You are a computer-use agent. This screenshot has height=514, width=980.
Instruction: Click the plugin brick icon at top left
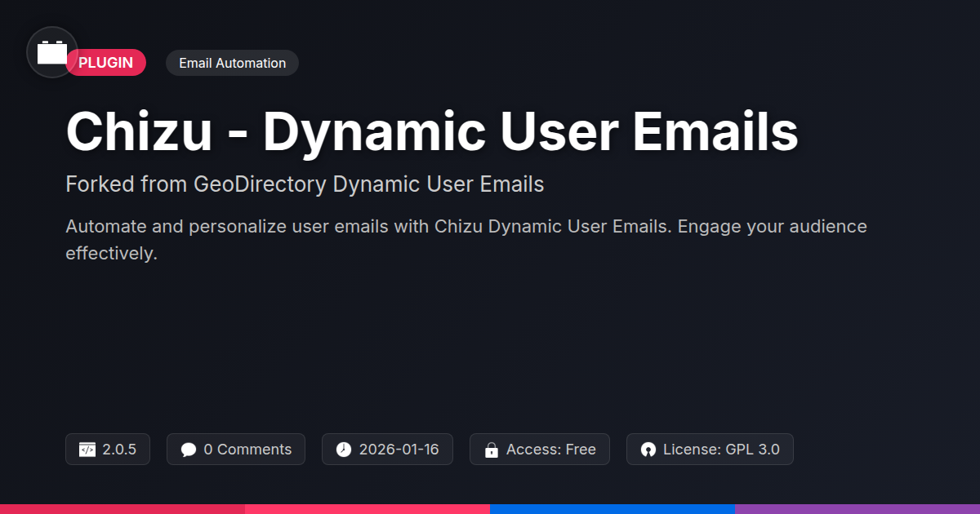click(x=52, y=52)
